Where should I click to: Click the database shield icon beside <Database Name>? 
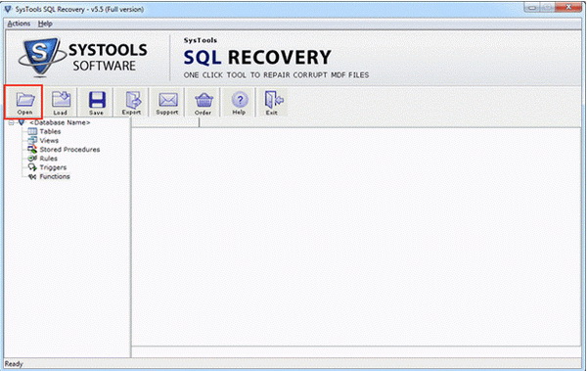tap(22, 122)
